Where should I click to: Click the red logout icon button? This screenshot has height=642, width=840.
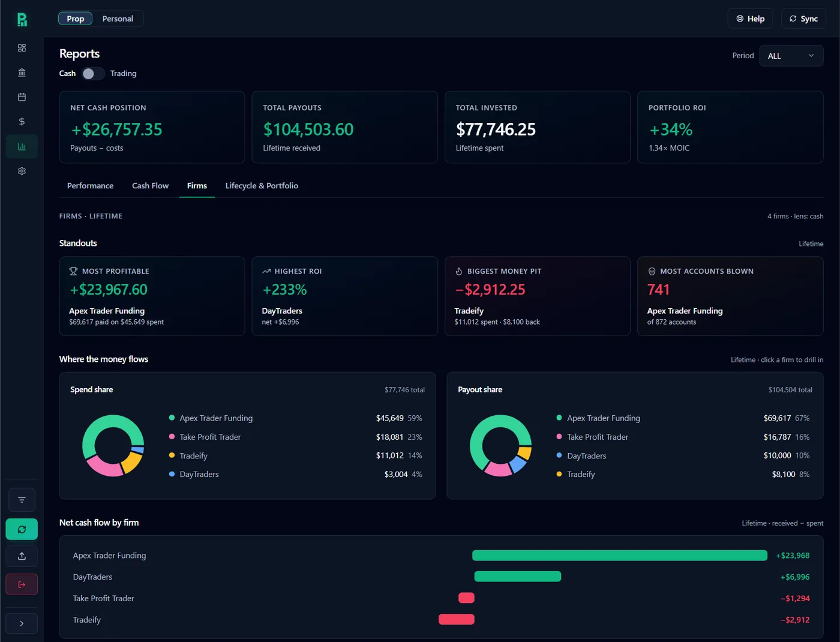click(22, 584)
